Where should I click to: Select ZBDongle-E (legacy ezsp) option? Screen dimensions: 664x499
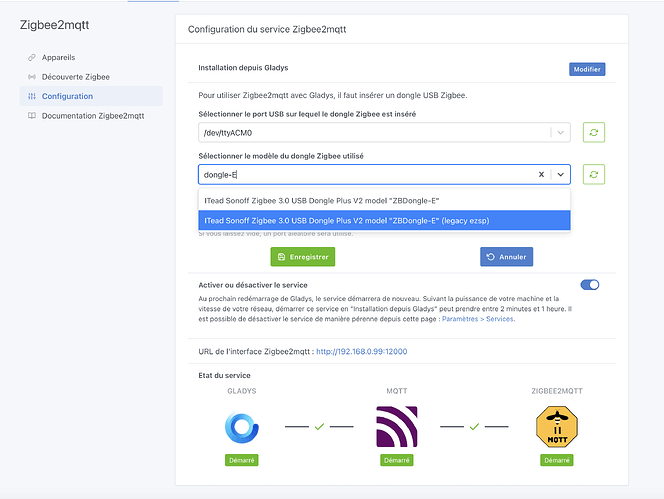[385, 220]
